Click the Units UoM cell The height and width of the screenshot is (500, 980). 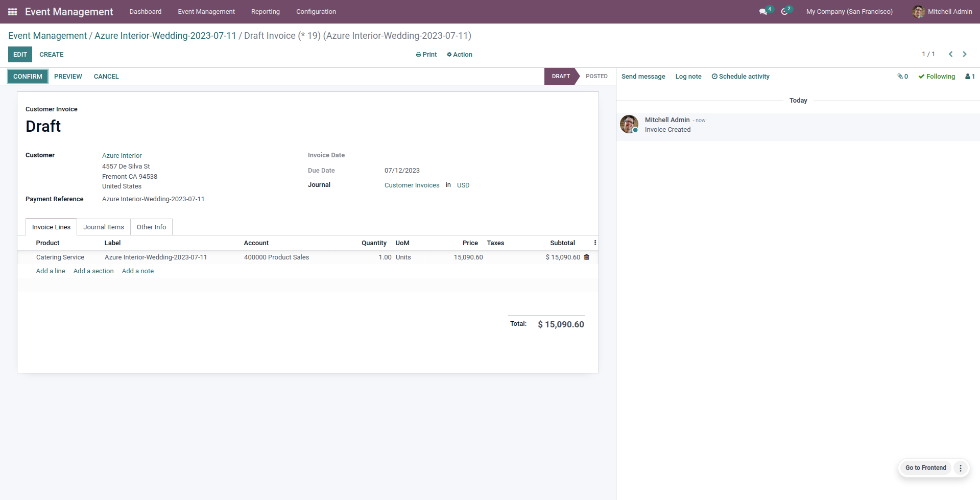[403, 257]
